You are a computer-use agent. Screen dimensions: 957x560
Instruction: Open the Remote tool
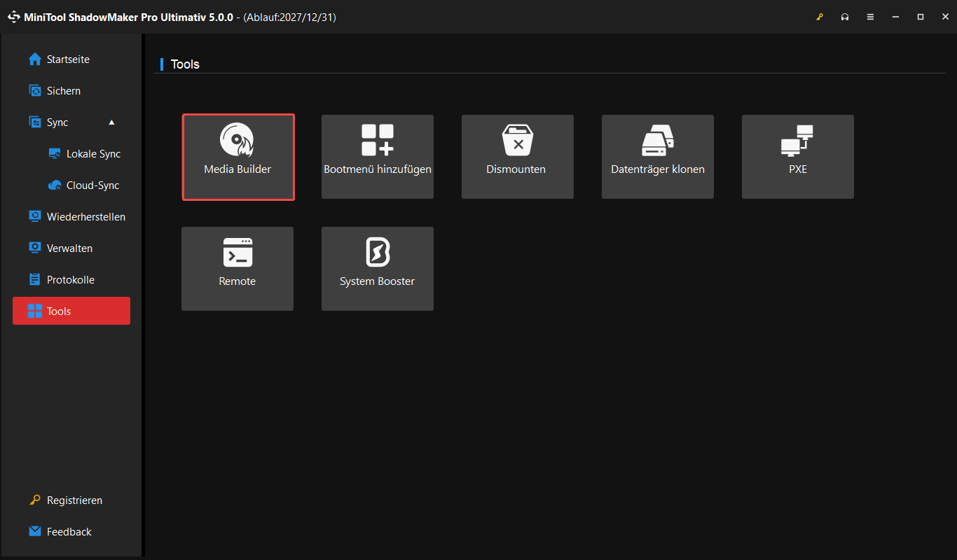pyautogui.click(x=237, y=269)
